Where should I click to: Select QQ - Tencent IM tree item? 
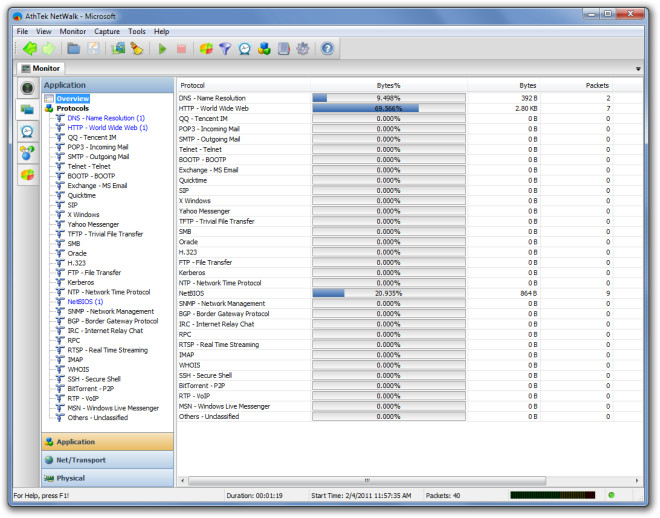click(92, 137)
